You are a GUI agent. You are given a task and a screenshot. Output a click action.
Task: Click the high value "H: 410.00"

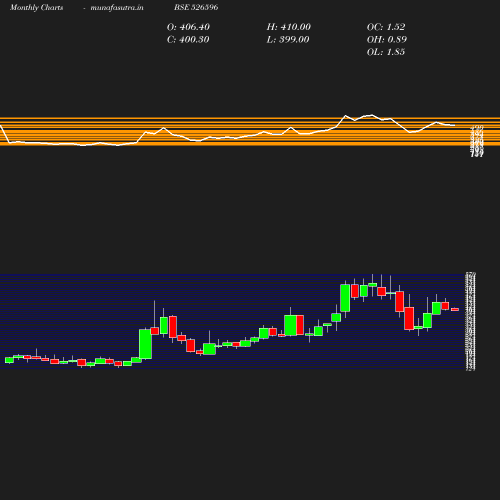pyautogui.click(x=289, y=27)
